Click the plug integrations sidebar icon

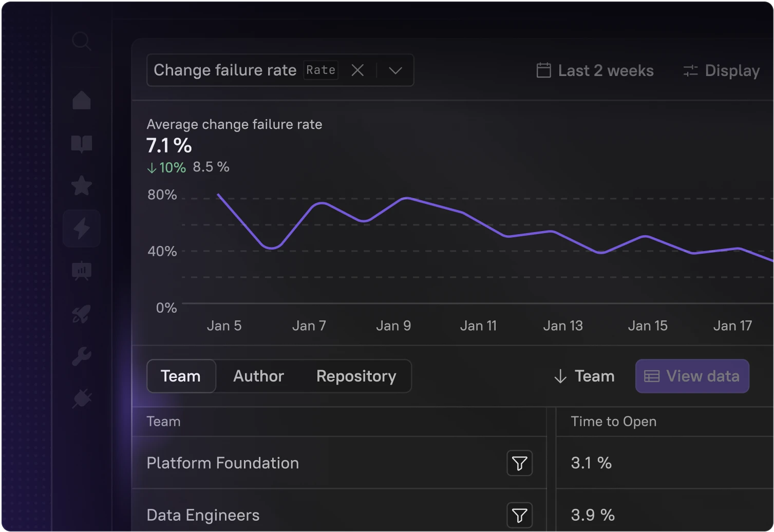pyautogui.click(x=82, y=398)
